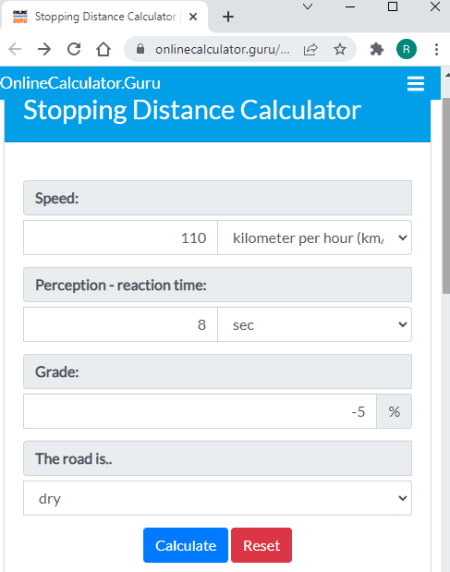The height and width of the screenshot is (572, 450).
Task: Navigate forward in browser history
Action: (44, 49)
